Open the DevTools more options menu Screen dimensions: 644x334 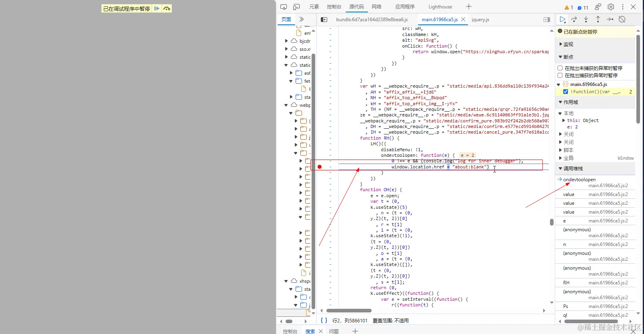tap(623, 7)
